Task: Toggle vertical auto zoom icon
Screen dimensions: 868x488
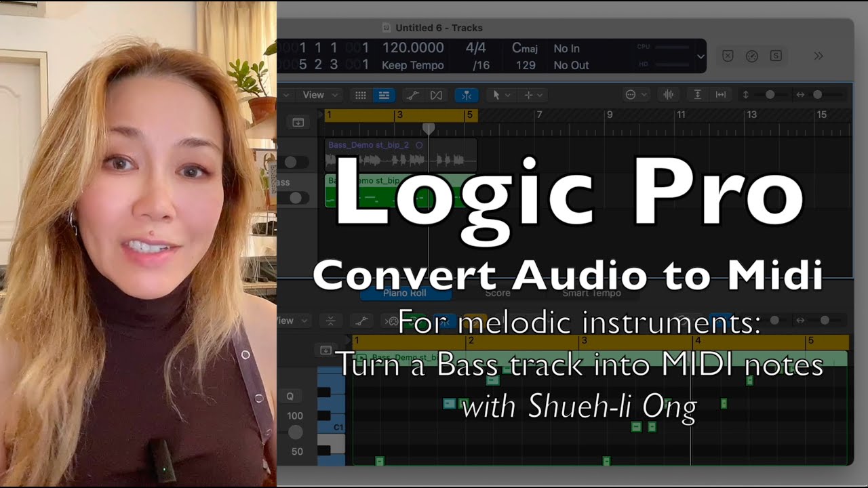Action: pos(697,95)
